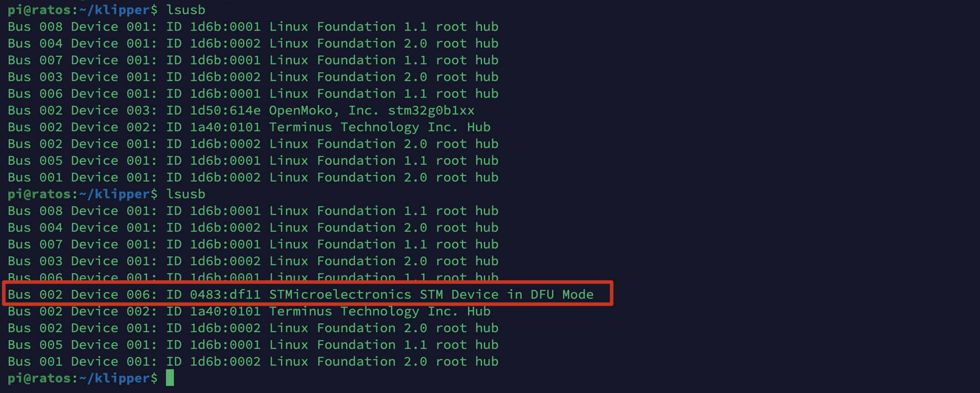Click the device ID 0483:df11
This screenshot has height=393, width=980.
point(225,294)
